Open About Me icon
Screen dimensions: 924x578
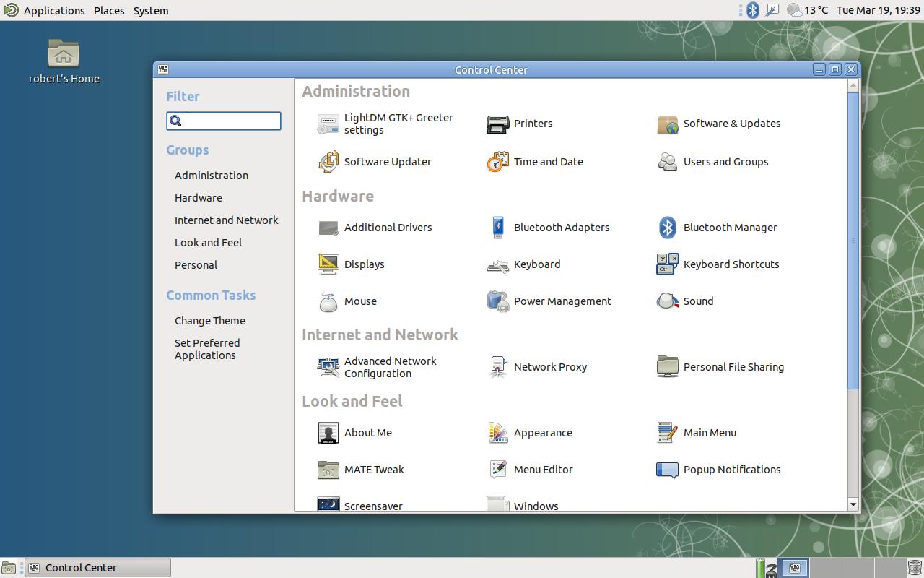pos(328,433)
